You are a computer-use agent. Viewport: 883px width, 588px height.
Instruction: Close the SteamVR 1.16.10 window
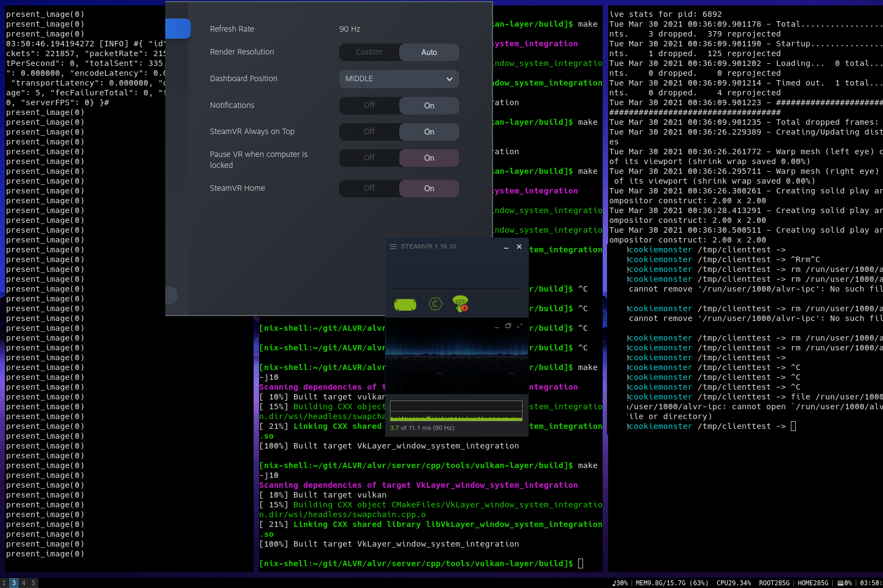[x=519, y=247]
